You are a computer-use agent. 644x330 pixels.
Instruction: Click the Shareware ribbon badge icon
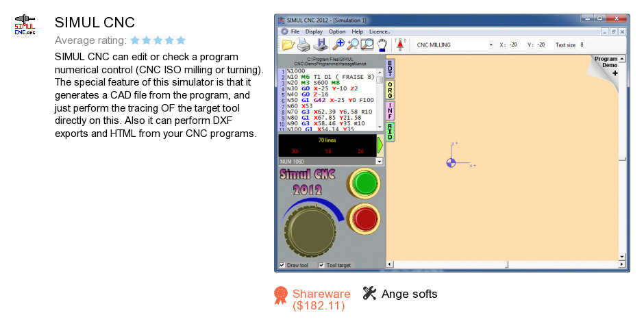[x=281, y=296]
